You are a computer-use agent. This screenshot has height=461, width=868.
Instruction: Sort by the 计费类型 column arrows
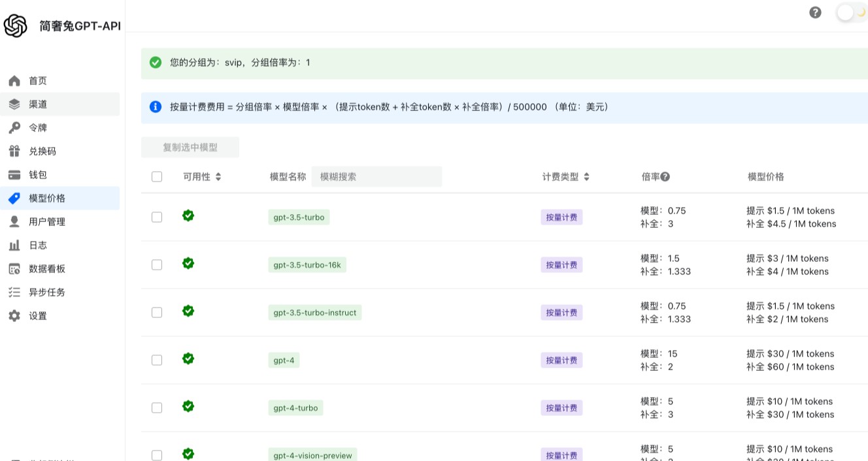tap(586, 176)
